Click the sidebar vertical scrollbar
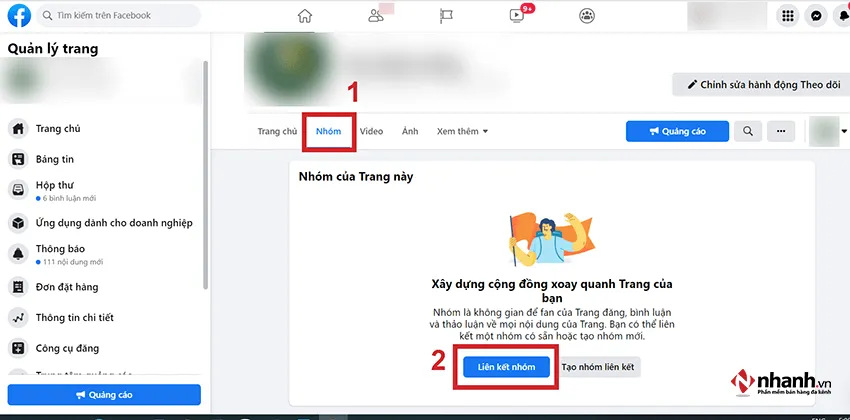The width and height of the screenshot is (850, 420). [x=205, y=176]
